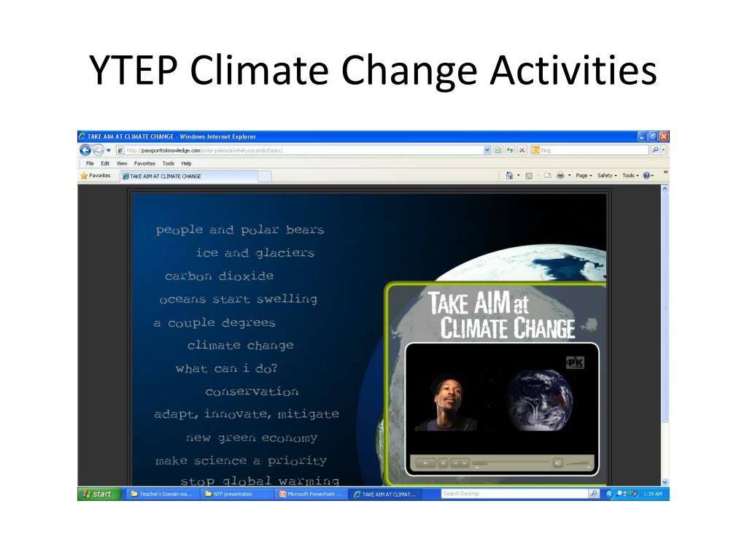Viewport: 747px width, 560px height.
Task: Click the blue Help question mark icon
Action: (x=646, y=176)
